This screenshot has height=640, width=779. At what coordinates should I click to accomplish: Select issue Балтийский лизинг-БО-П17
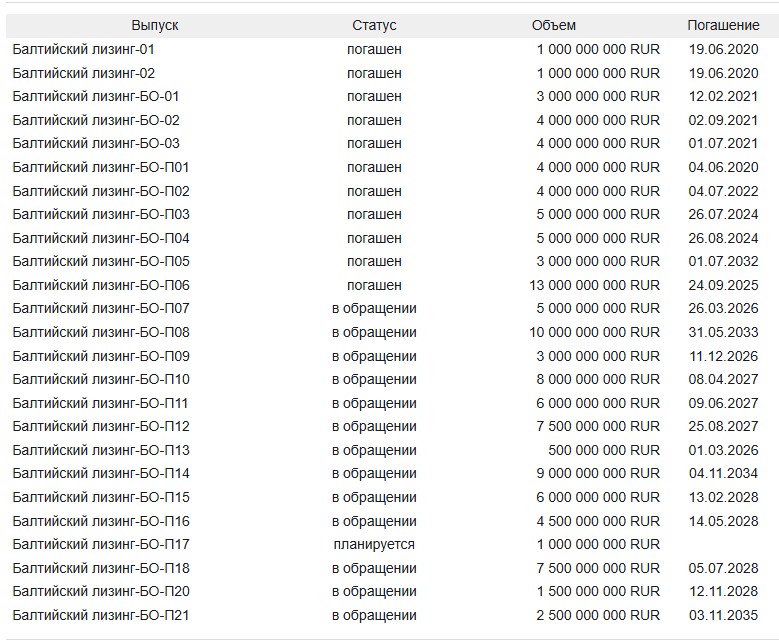tap(101, 544)
